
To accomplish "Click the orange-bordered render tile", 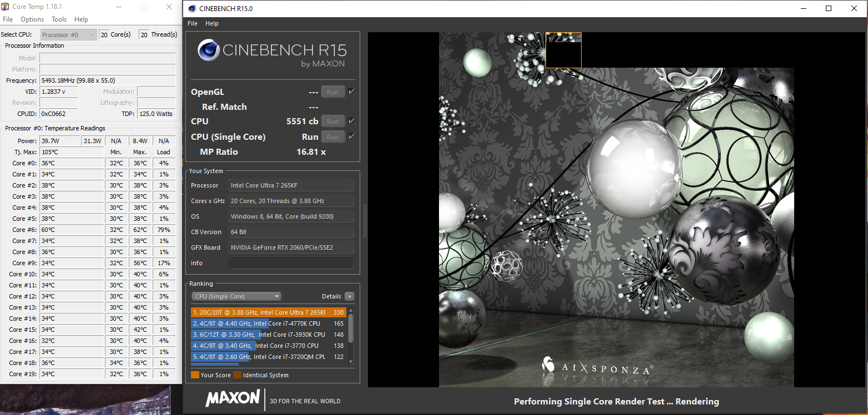I will [563, 50].
